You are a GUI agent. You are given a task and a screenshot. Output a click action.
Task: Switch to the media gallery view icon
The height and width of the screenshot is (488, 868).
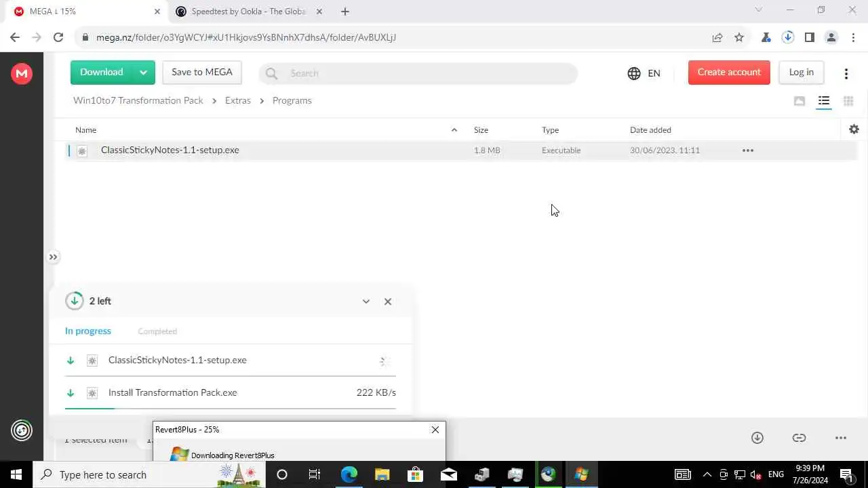pyautogui.click(x=800, y=101)
